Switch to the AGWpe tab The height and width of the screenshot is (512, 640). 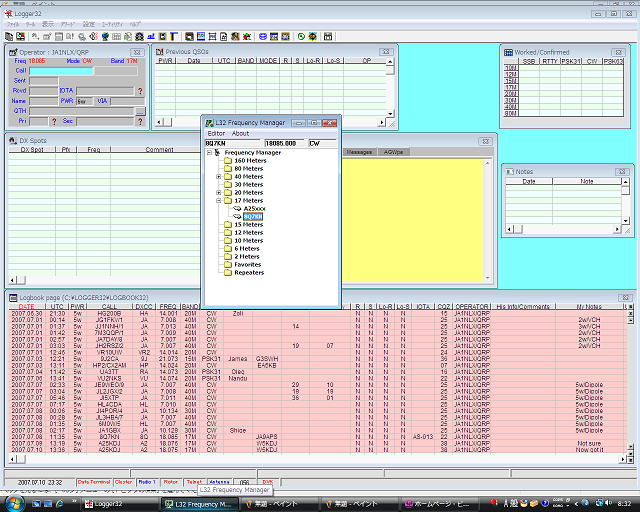click(x=393, y=152)
